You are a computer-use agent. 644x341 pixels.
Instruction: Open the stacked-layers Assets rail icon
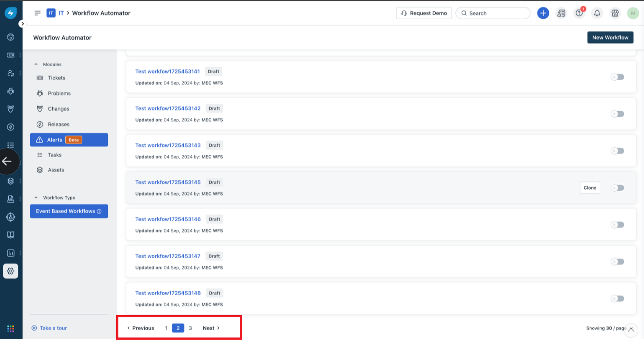pos(11,181)
